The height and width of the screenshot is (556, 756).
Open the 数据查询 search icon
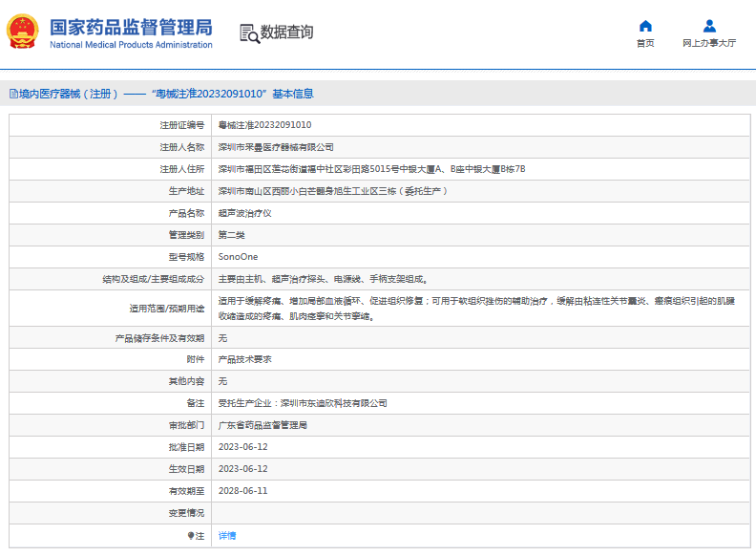(x=250, y=33)
